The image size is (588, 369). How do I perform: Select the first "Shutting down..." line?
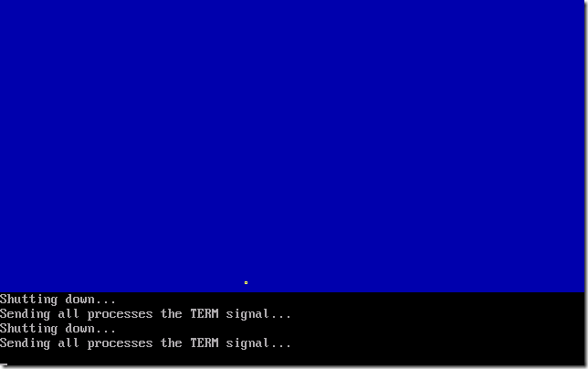[58, 300]
